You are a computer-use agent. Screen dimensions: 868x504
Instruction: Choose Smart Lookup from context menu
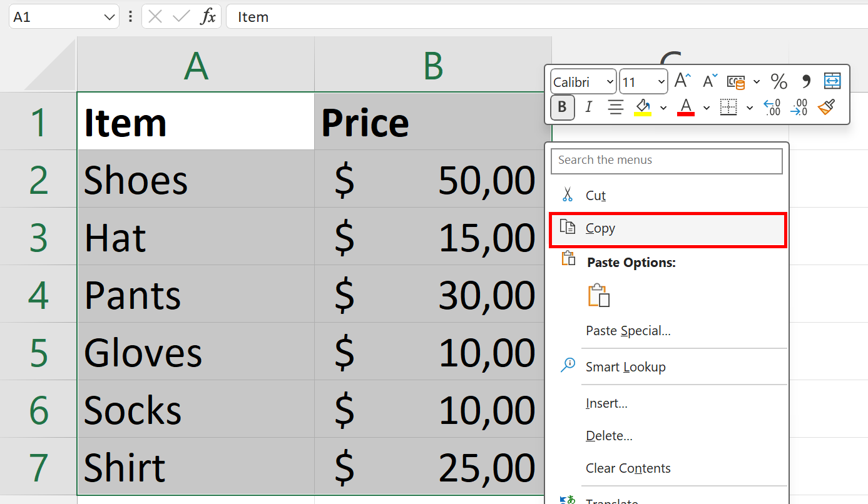pos(666,367)
